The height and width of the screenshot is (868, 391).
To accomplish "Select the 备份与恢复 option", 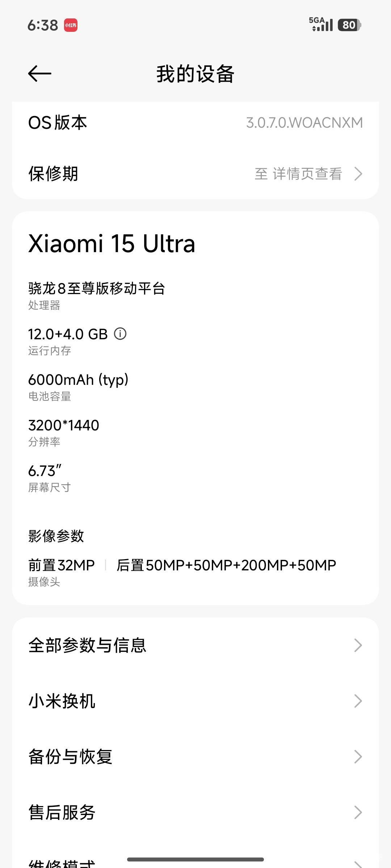I will click(x=71, y=757).
